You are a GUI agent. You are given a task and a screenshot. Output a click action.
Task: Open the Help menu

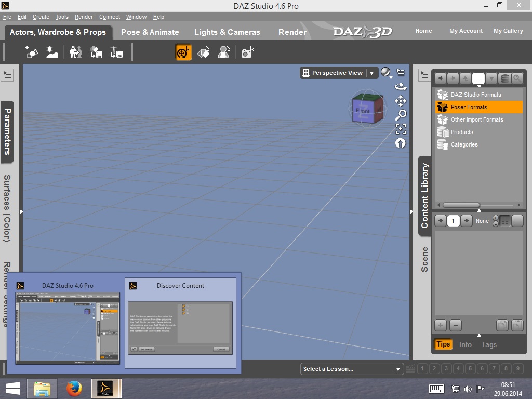(158, 17)
